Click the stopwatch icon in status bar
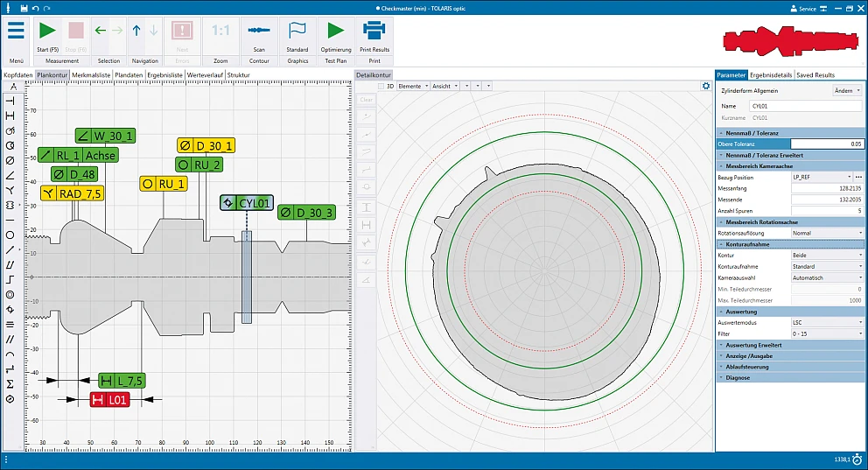Image resolution: width=868 pixels, height=470 pixels. [x=858, y=459]
